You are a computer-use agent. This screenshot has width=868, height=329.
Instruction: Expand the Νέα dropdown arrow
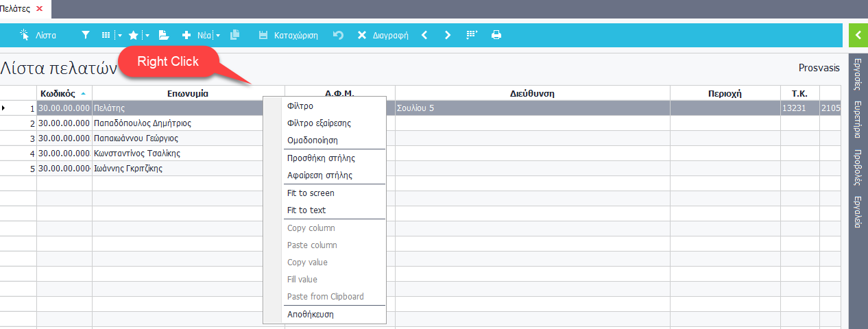pyautogui.click(x=218, y=35)
